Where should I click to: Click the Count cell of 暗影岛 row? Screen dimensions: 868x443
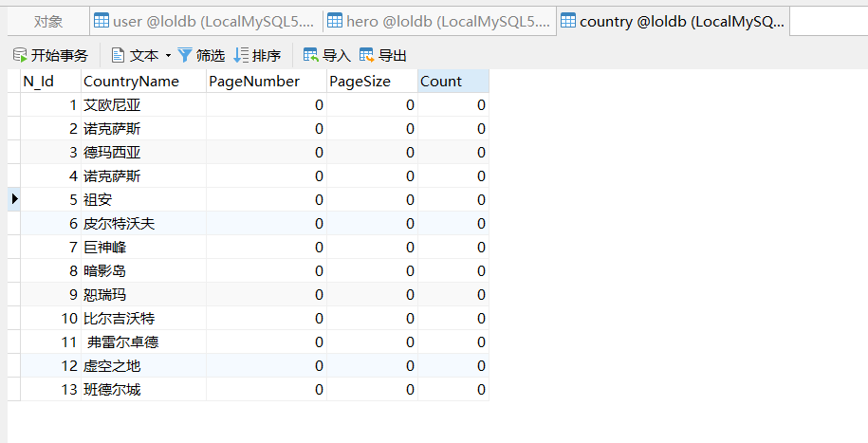pyautogui.click(x=453, y=270)
